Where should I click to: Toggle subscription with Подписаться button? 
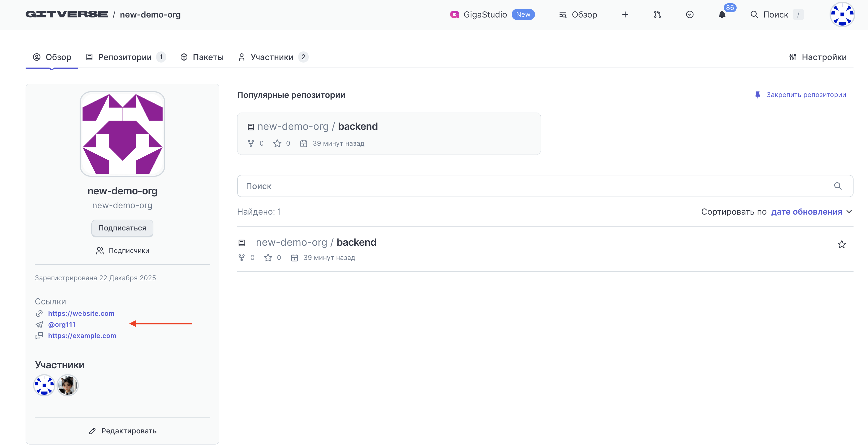point(122,228)
